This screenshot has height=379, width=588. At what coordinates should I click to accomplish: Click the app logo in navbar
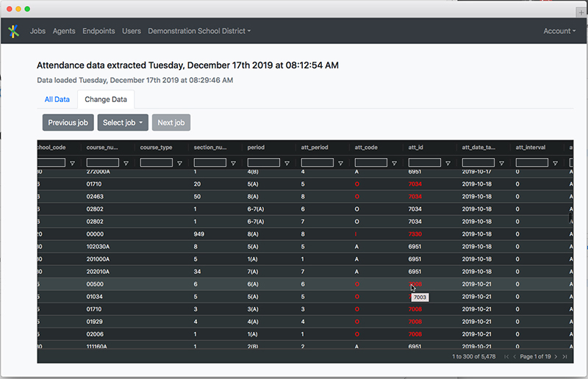[x=13, y=31]
